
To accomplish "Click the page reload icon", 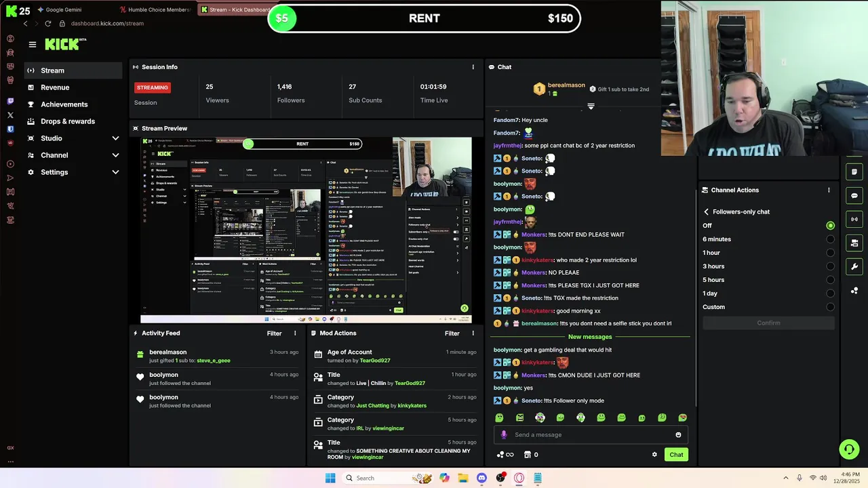I will pos(47,24).
